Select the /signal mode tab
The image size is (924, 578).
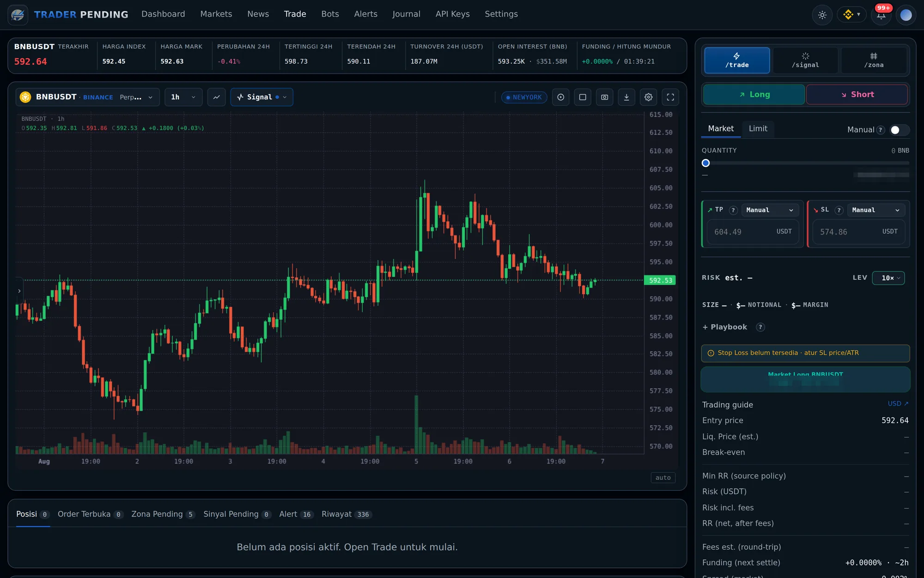tap(805, 60)
